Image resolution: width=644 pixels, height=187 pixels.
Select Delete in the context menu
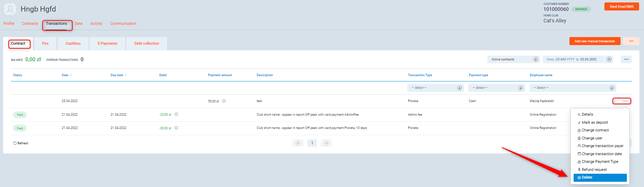(600, 178)
